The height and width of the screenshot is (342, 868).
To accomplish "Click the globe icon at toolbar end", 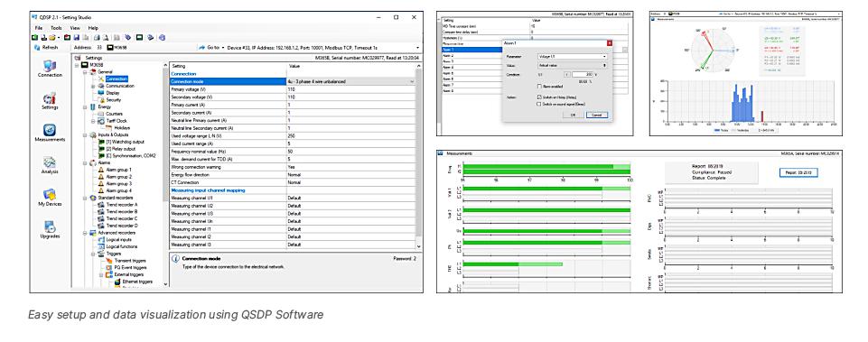I will point(162,38).
